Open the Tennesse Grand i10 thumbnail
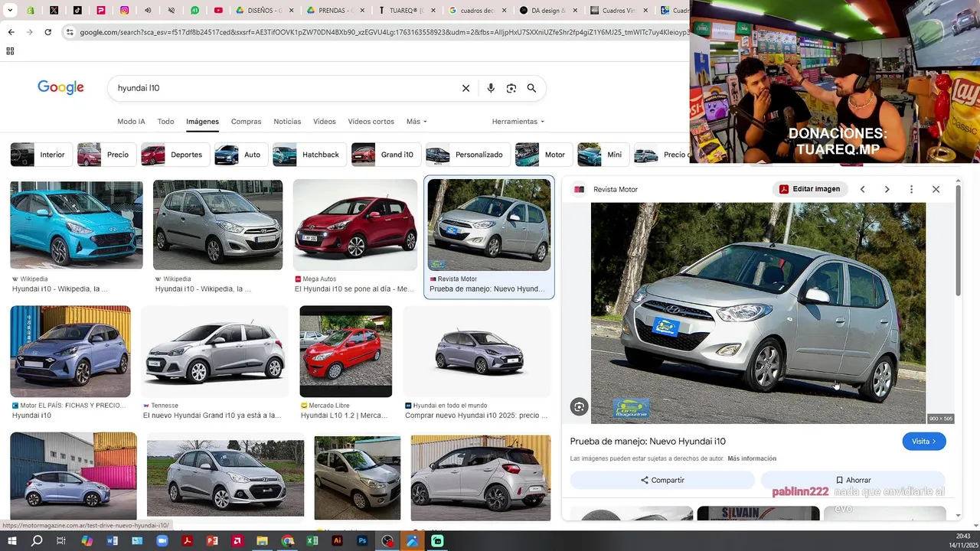The width and height of the screenshot is (980, 551). point(214,351)
